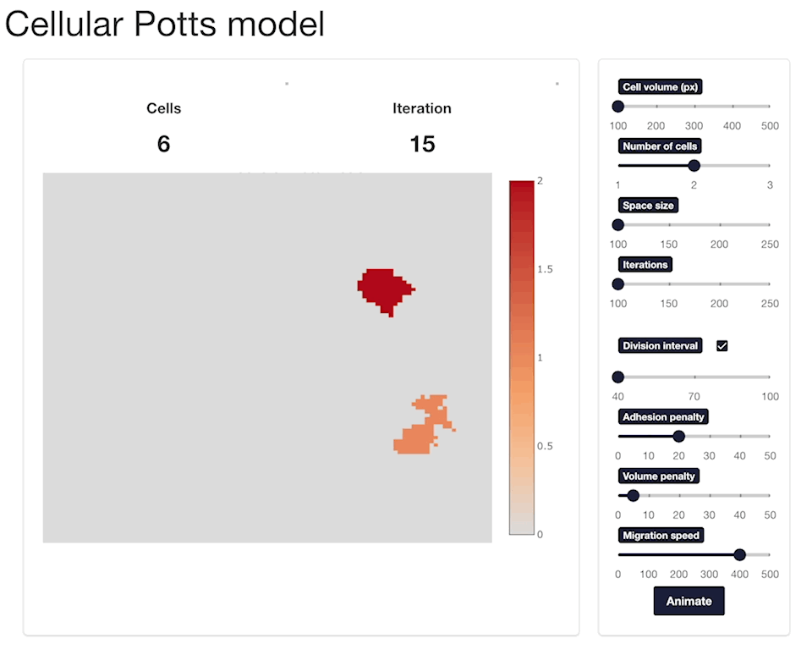Set Division interval slider to 70
This screenshot has height=655, width=812.
click(694, 377)
